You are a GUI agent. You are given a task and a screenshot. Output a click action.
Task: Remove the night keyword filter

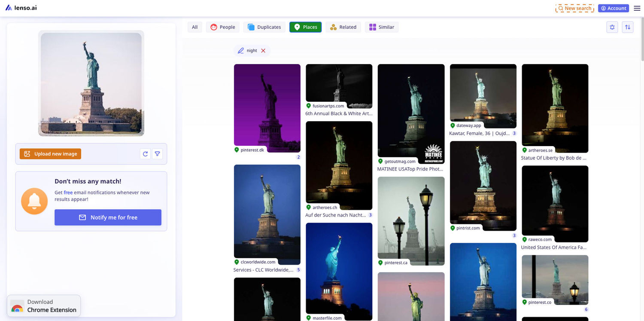(x=263, y=51)
